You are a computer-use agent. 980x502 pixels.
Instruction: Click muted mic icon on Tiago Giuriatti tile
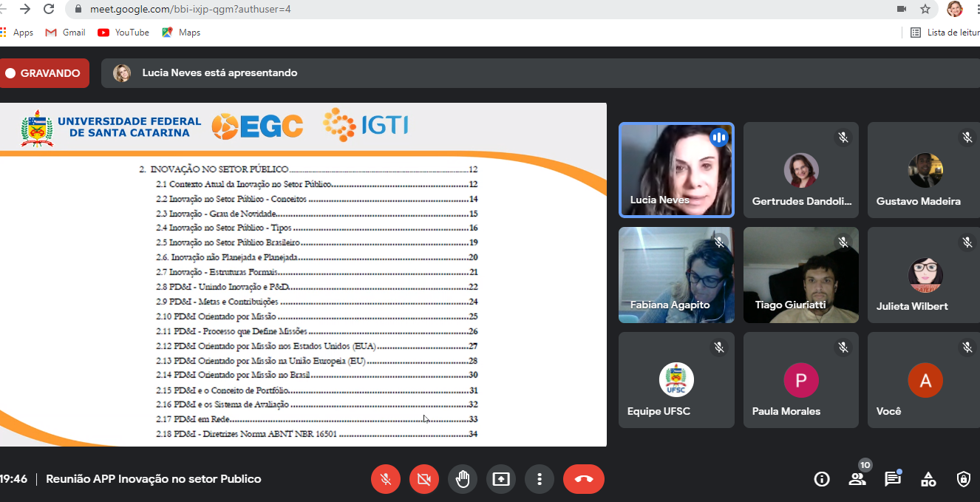tap(843, 242)
